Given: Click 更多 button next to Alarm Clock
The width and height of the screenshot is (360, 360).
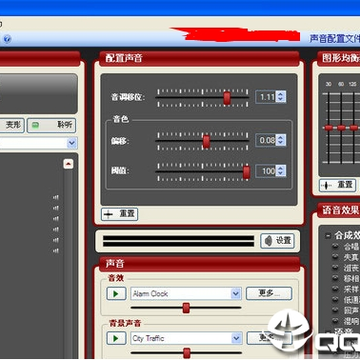Looking at the screenshot, I should (x=269, y=293).
